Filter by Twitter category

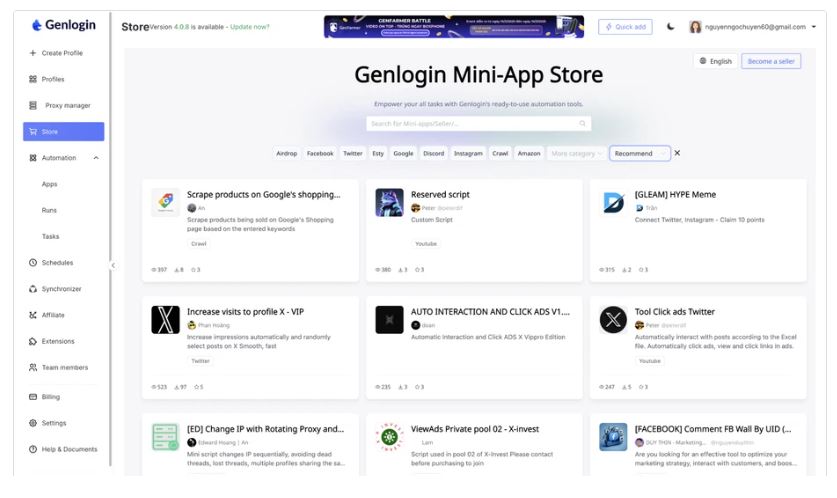point(352,153)
